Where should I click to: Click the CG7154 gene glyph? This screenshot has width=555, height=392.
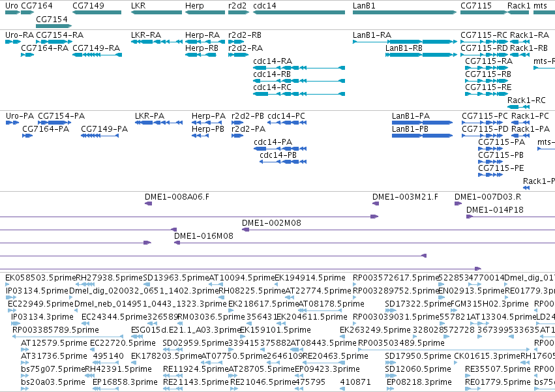click(x=53, y=26)
